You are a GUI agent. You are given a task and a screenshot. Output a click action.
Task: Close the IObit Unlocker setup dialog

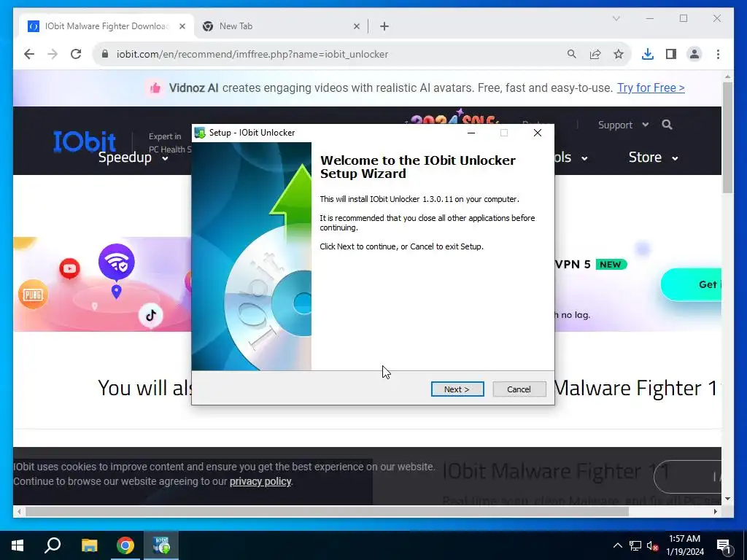click(x=538, y=133)
